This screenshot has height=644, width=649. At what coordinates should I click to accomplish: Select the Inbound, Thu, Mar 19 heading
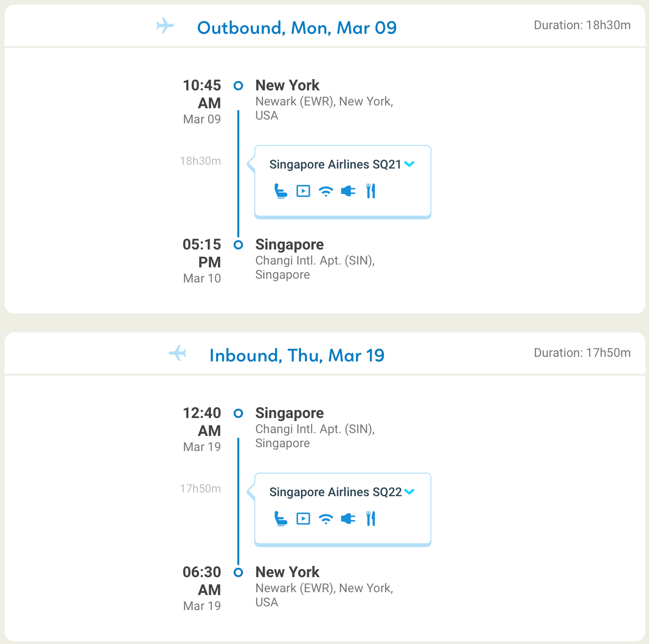pyautogui.click(x=297, y=355)
